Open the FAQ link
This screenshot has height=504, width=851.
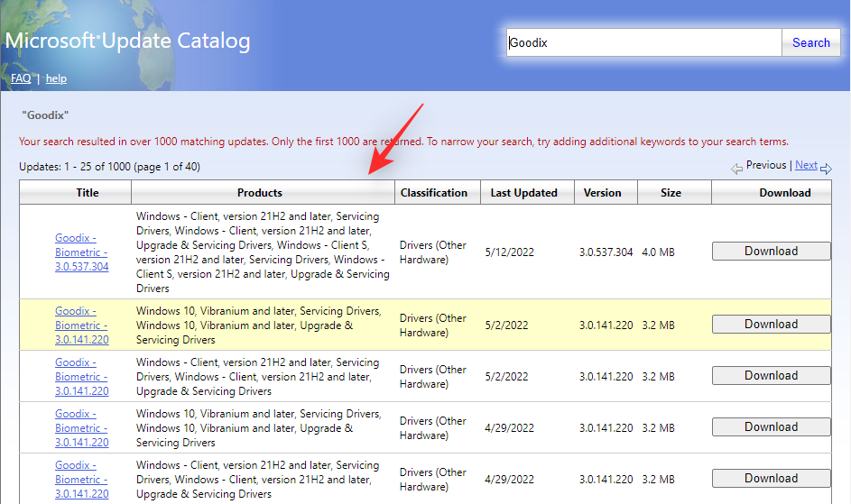pos(21,78)
